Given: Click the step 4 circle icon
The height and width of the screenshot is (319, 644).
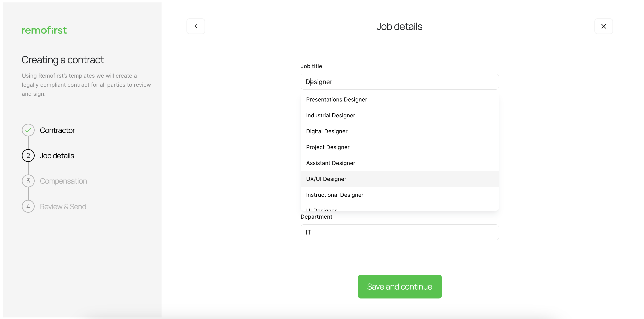Looking at the screenshot, I should [x=28, y=206].
